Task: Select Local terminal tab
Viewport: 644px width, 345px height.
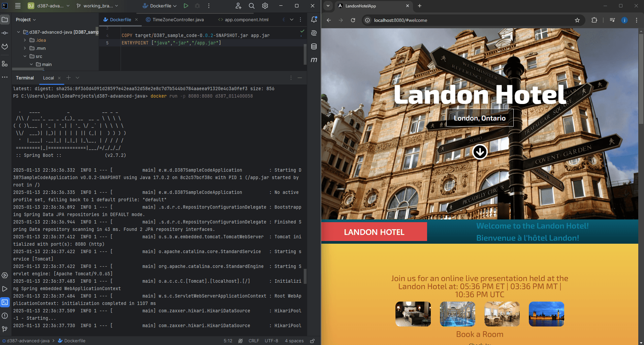Action: [x=49, y=78]
